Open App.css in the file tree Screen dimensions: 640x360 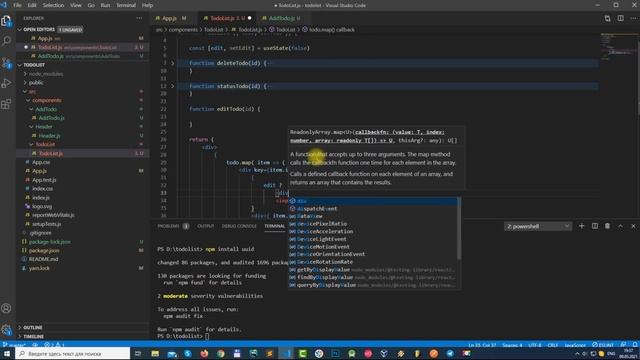tap(41, 162)
